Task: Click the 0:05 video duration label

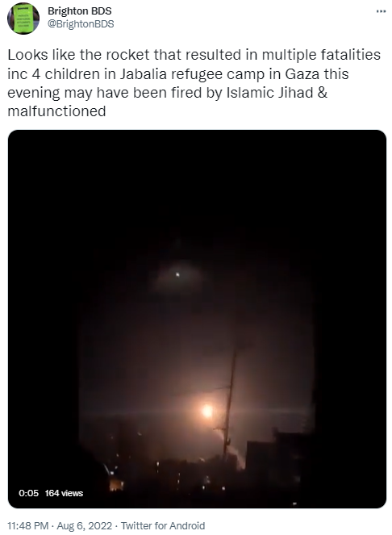Action: [29, 493]
